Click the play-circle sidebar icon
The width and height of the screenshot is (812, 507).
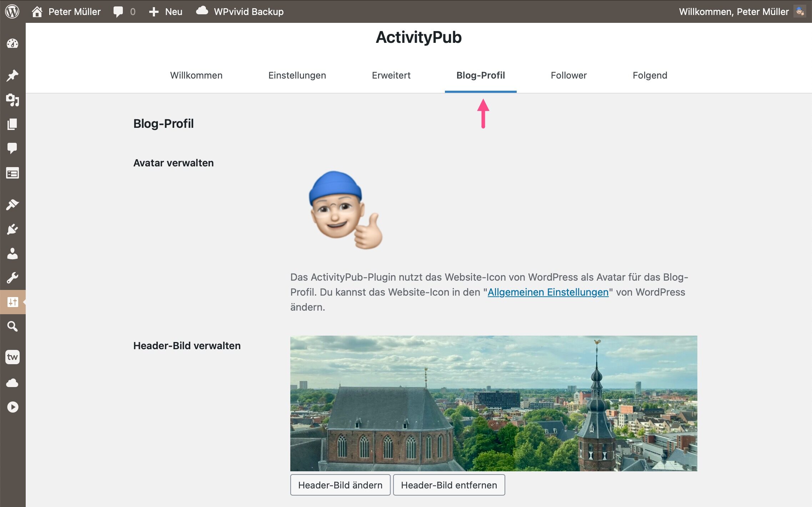[x=12, y=407]
